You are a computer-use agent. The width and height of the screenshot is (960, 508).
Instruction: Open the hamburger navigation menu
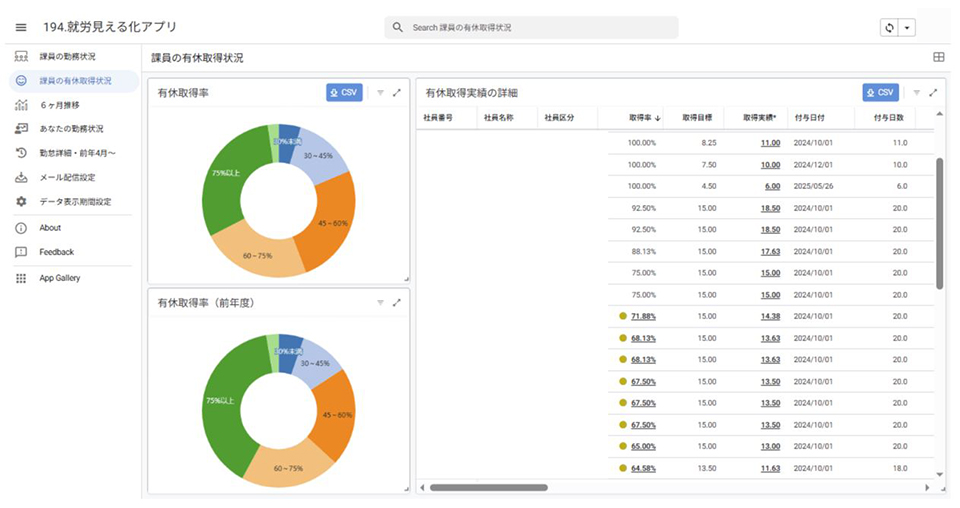click(x=21, y=27)
